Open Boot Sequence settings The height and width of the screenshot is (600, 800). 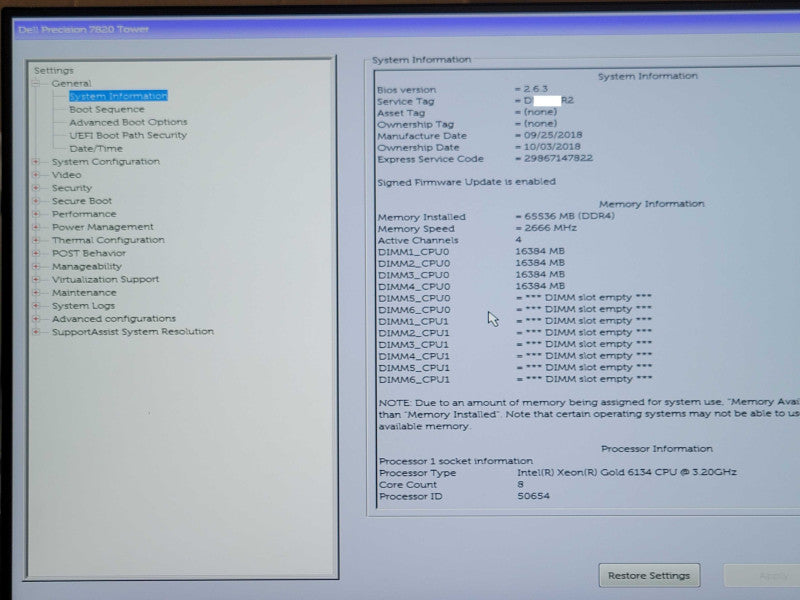[x=107, y=109]
